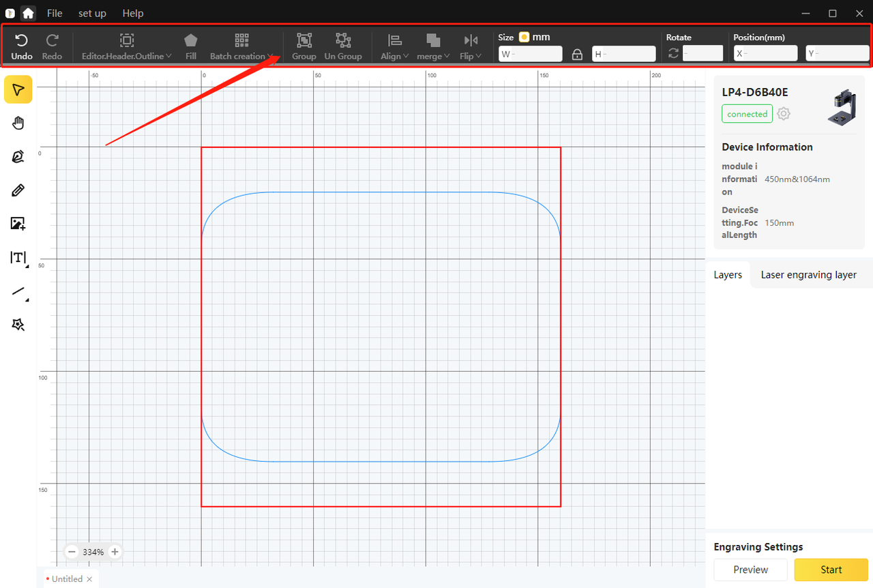Click the Undo button
The height and width of the screenshot is (588, 873).
click(22, 47)
